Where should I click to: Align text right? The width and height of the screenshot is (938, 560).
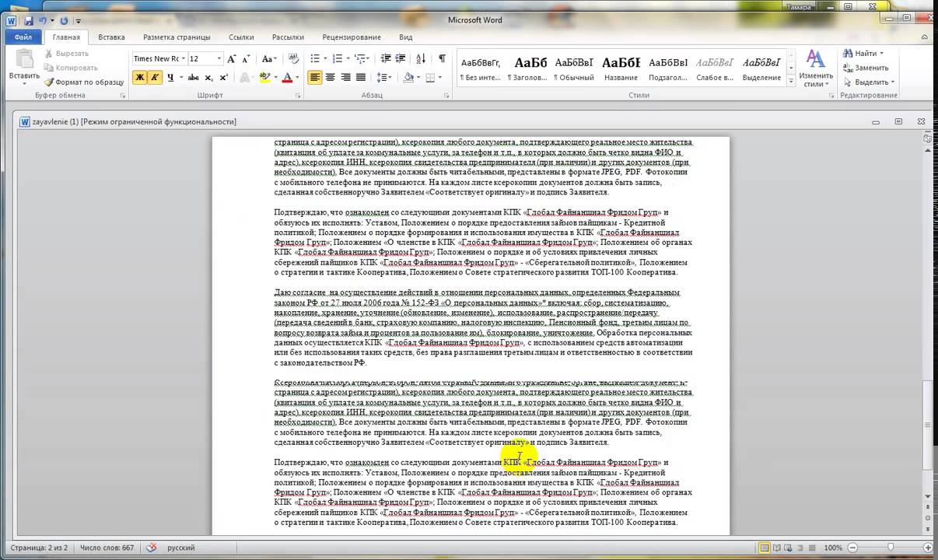pyautogui.click(x=345, y=77)
